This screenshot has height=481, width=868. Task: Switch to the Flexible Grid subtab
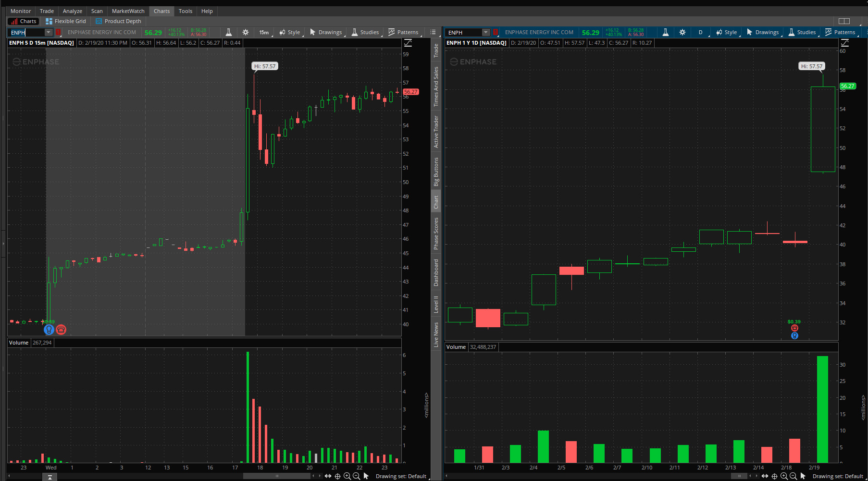click(x=66, y=21)
